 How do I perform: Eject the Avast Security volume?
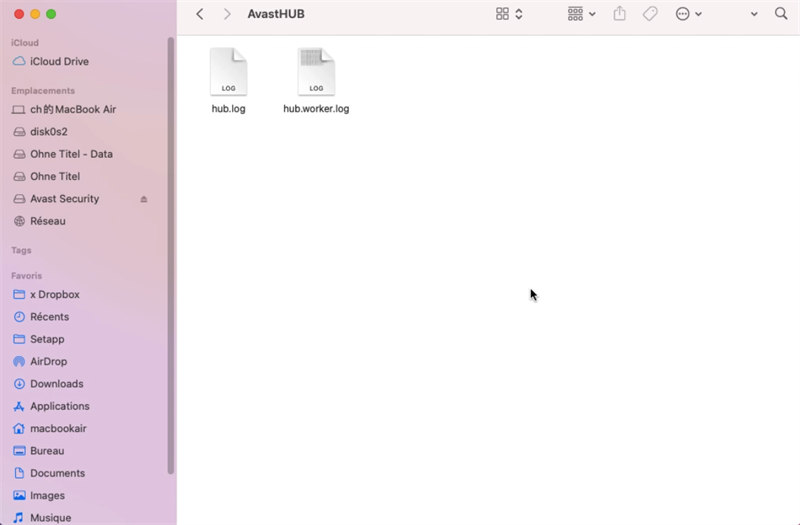pyautogui.click(x=144, y=199)
